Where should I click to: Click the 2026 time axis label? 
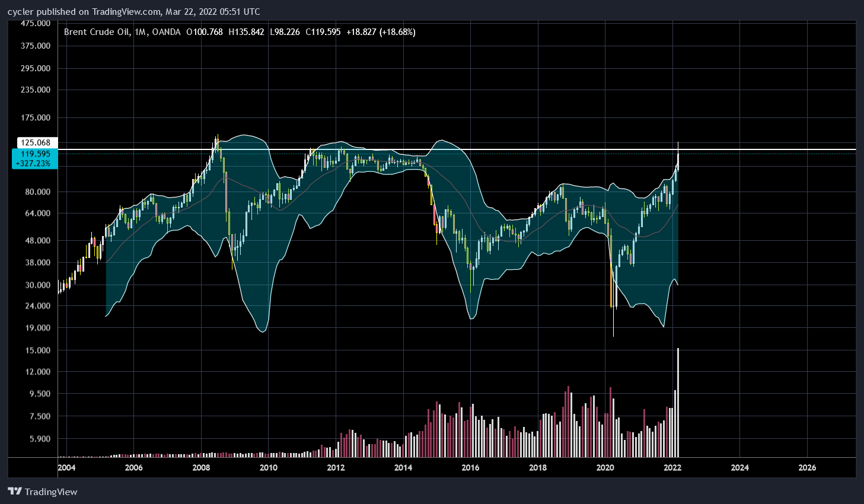coord(808,467)
